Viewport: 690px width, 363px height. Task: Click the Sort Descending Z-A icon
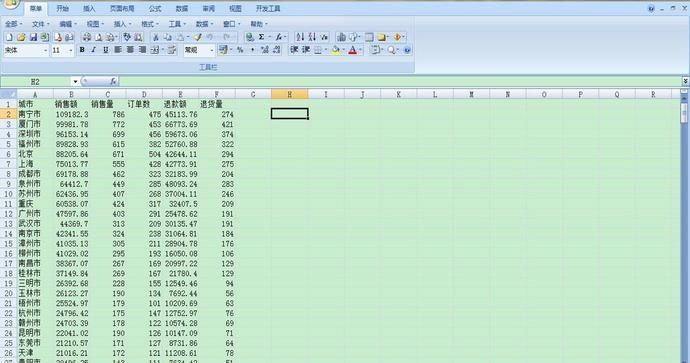click(x=312, y=37)
